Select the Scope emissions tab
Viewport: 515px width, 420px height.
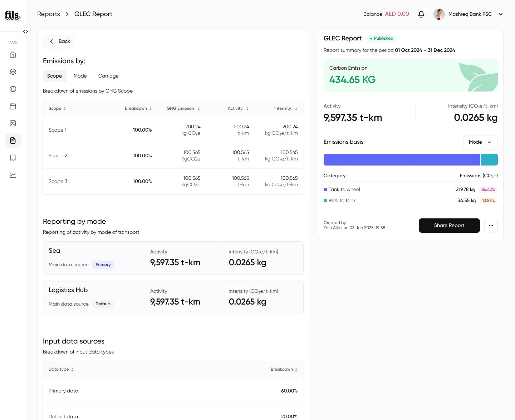[54, 76]
